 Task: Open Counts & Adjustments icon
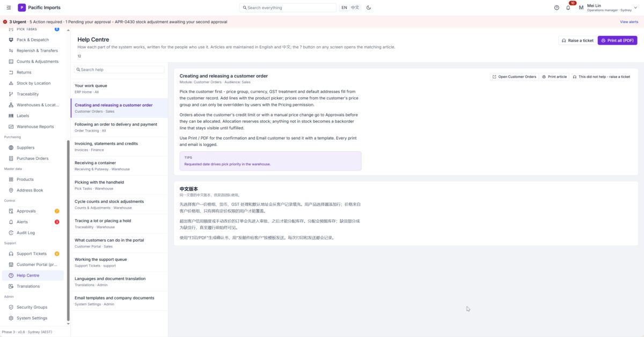(11, 61)
